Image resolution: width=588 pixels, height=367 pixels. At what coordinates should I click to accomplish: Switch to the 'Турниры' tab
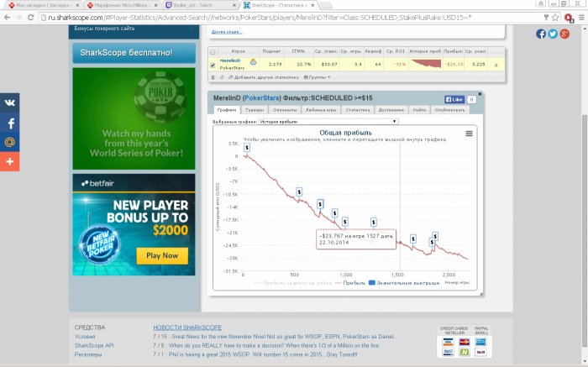tap(255, 110)
